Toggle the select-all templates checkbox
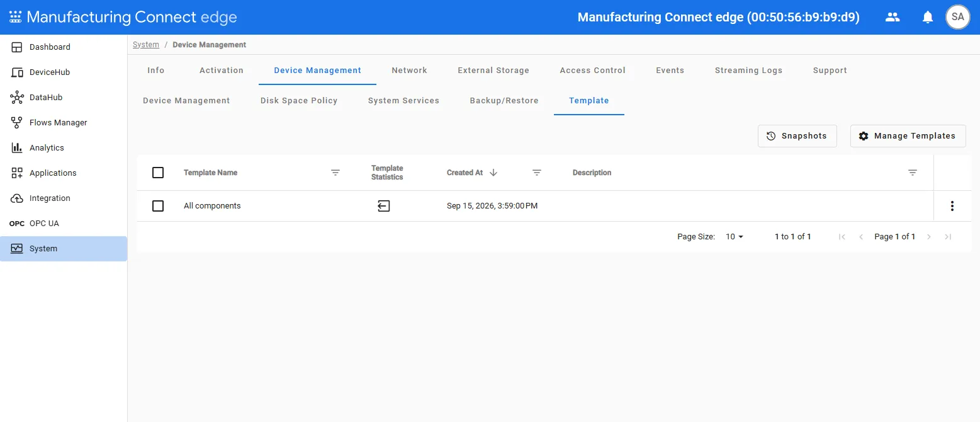 (x=158, y=173)
